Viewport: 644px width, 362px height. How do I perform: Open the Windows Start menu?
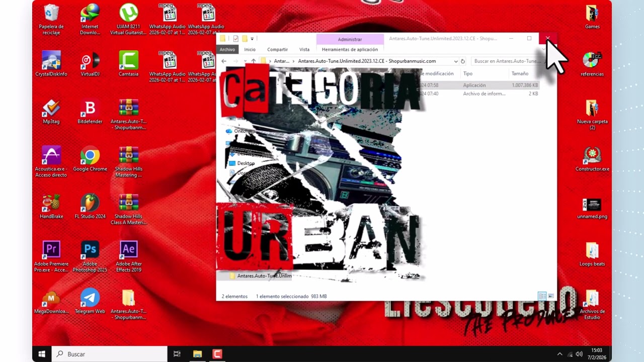coord(42,354)
